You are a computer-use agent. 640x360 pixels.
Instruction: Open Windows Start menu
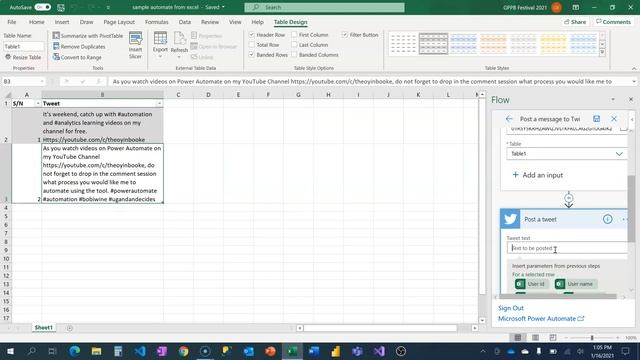10,351
